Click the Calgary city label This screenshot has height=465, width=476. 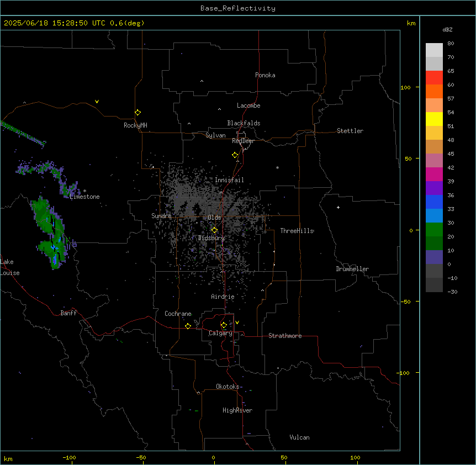[x=220, y=333]
